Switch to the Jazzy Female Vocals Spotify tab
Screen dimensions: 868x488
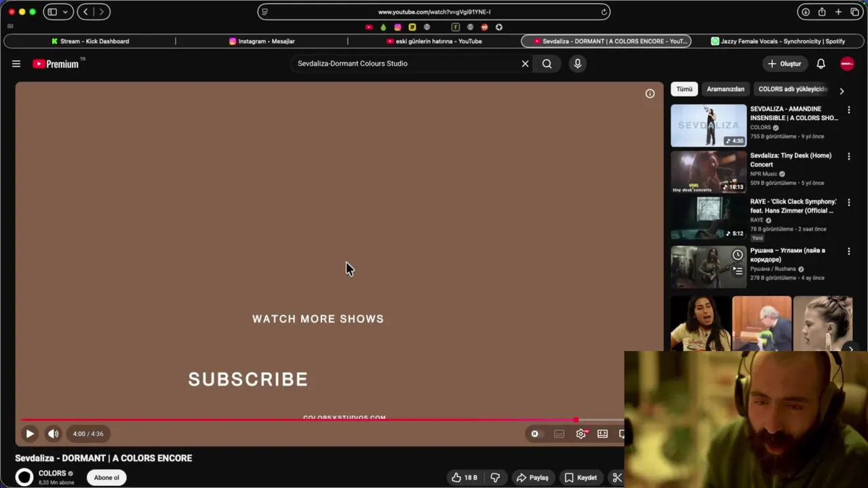point(778,41)
